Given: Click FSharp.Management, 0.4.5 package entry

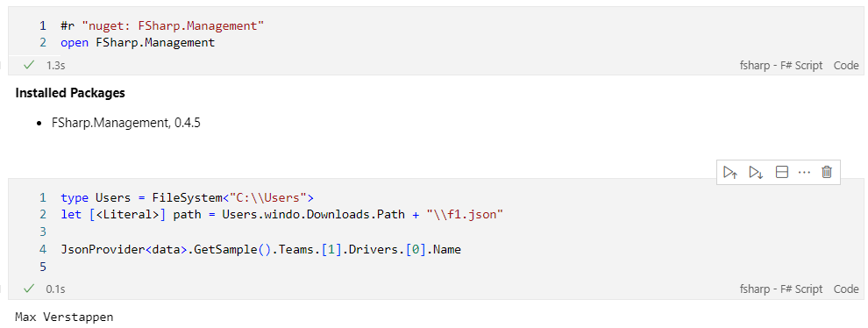Looking at the screenshot, I should click(125, 123).
